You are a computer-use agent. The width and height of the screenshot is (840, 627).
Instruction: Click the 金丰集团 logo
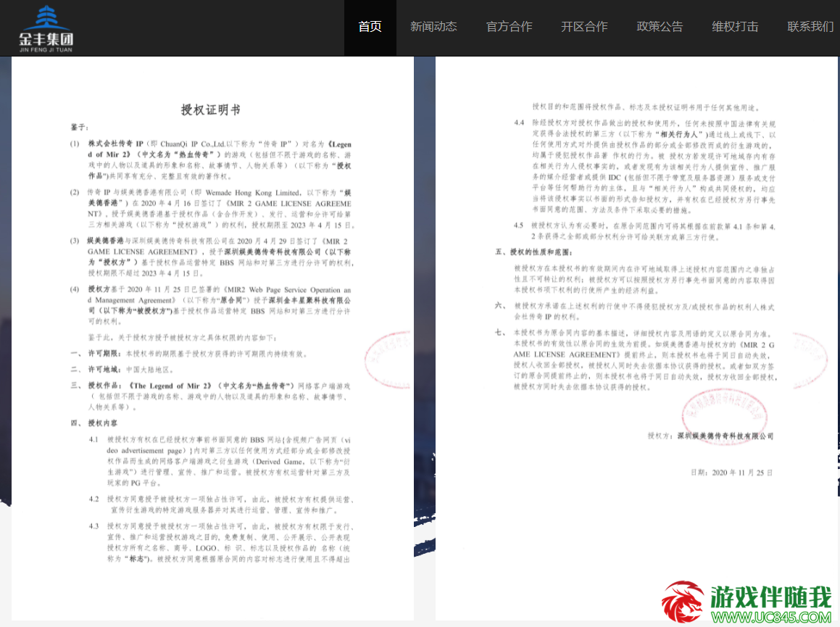(x=46, y=29)
